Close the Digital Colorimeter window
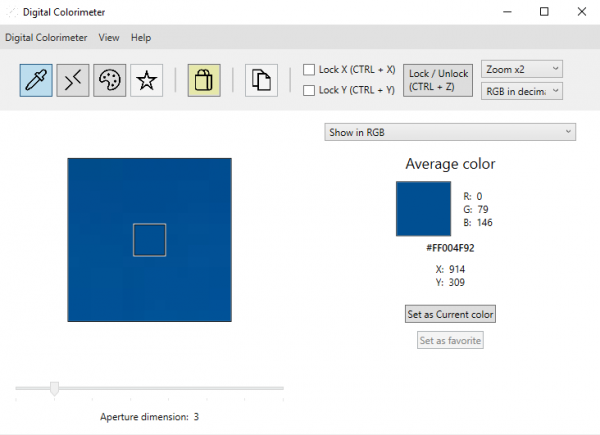Viewport: 600px width, 435px height. click(582, 12)
